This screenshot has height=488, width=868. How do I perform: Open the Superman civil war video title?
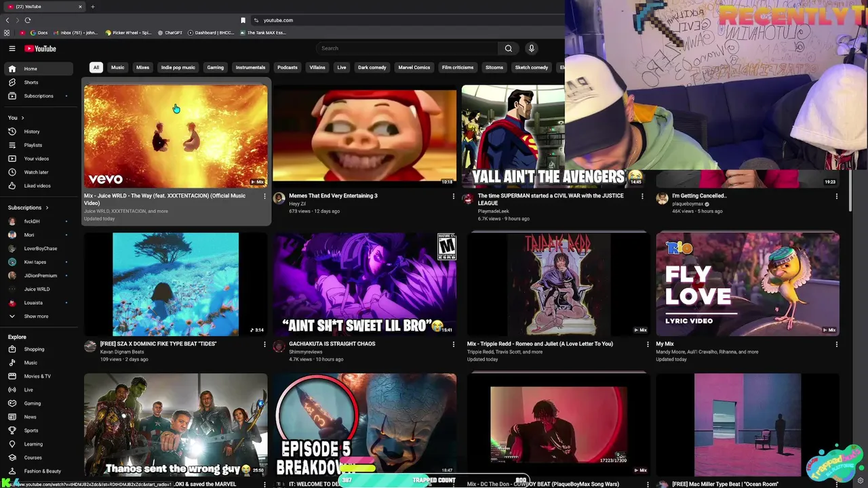tap(551, 199)
